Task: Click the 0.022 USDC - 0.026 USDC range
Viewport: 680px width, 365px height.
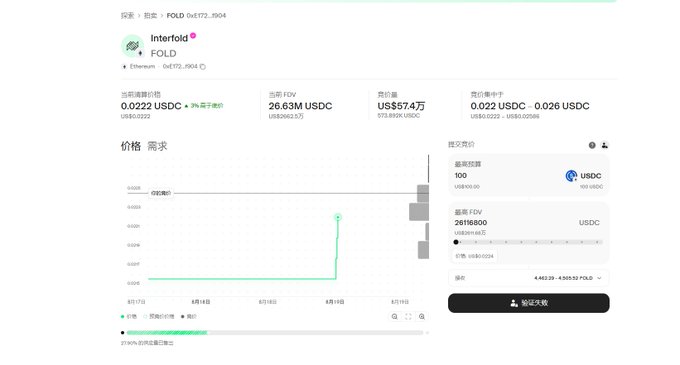Action: 530,106
